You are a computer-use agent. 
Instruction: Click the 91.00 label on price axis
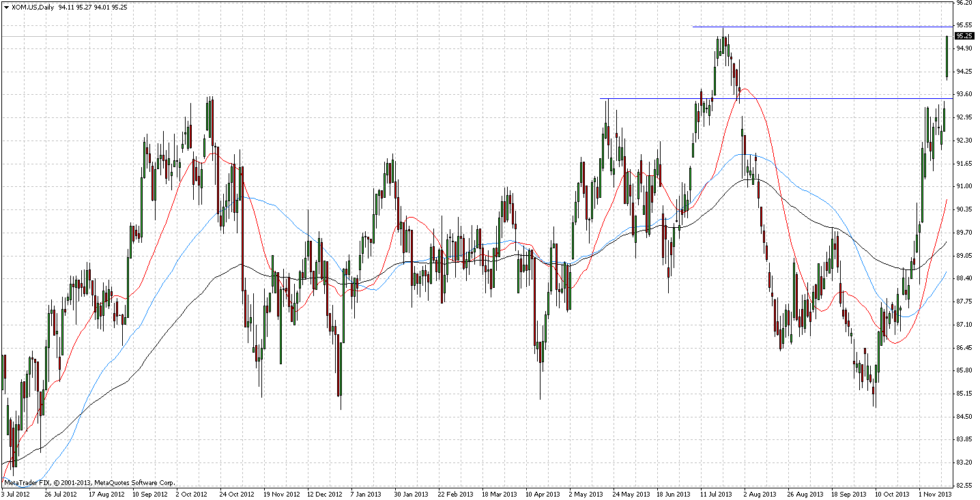[964, 186]
